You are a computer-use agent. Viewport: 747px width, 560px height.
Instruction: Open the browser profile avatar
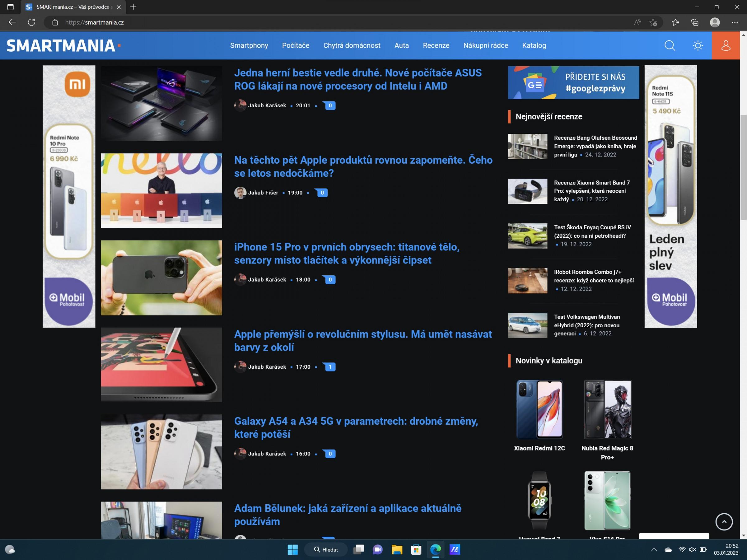[715, 22]
